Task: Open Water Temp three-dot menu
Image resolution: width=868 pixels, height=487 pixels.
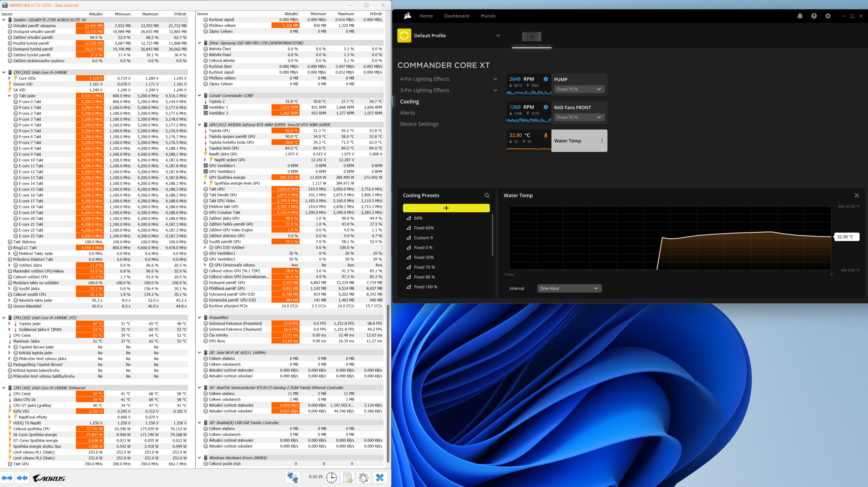Action: point(602,141)
